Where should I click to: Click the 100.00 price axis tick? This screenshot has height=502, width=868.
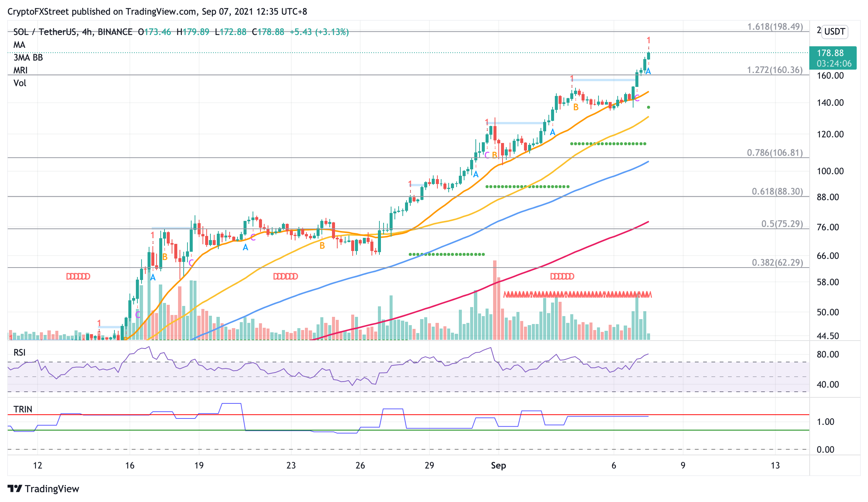830,171
